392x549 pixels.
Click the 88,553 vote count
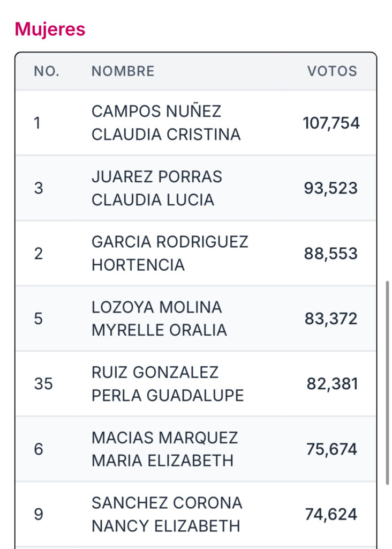(x=331, y=254)
